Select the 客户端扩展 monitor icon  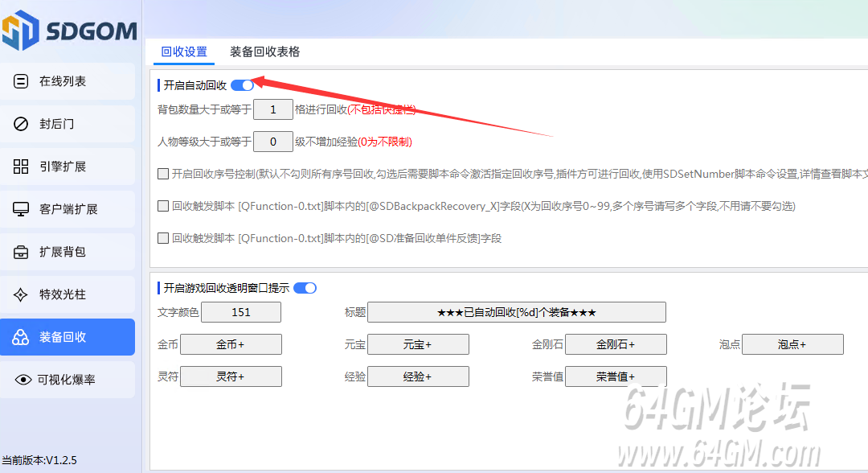click(22, 209)
